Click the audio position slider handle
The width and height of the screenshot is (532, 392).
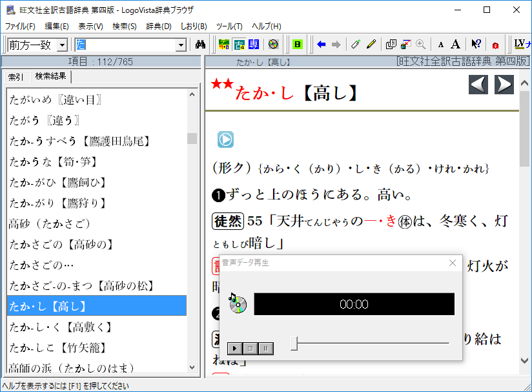pos(294,344)
